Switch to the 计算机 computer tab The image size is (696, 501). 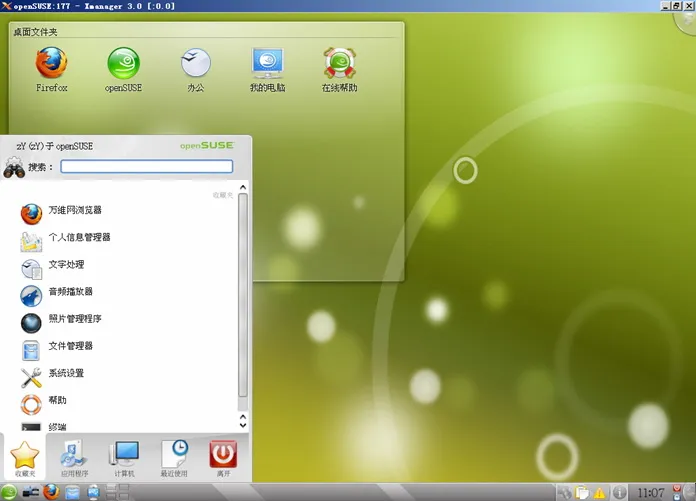pyautogui.click(x=124, y=458)
